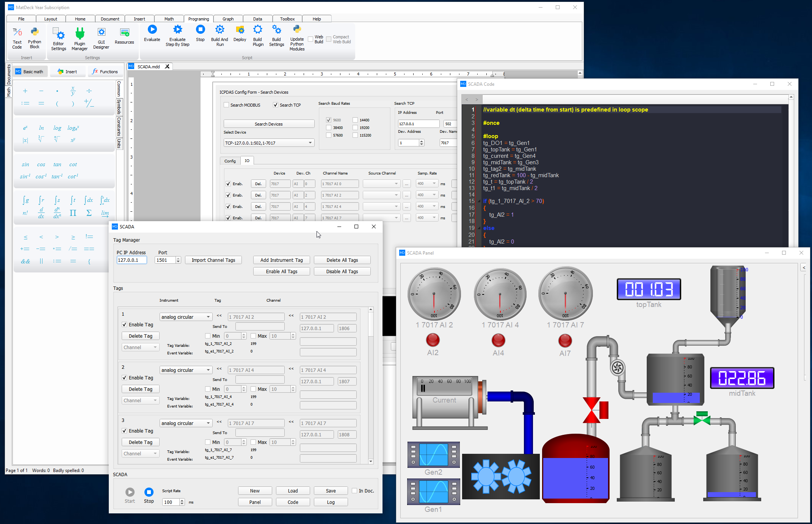The image size is (812, 524).
Task: Click the Import Channel Tags button
Action: point(213,260)
